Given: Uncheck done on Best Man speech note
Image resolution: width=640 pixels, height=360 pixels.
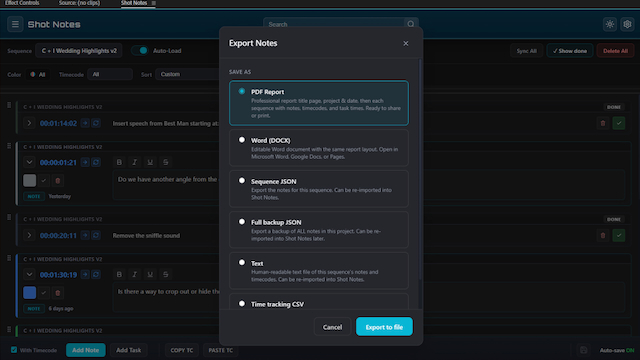Looking at the screenshot, I should 619,123.
